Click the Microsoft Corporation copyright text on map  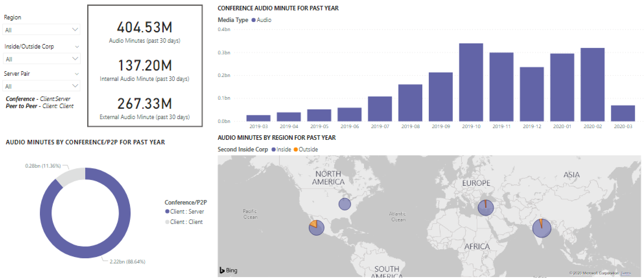594,273
